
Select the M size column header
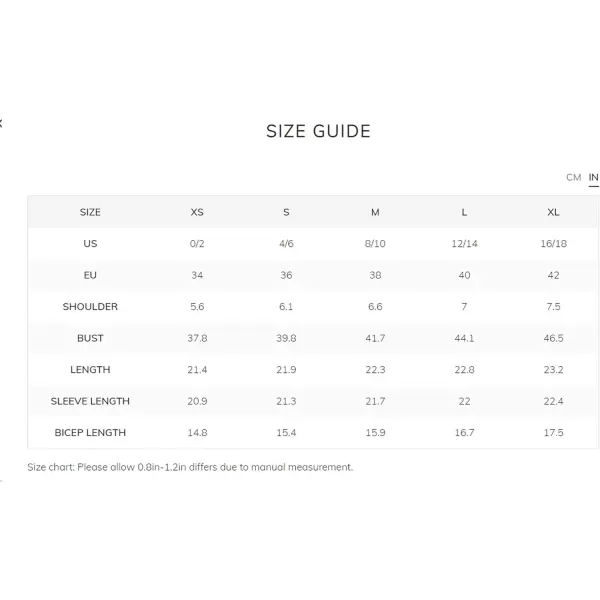click(x=375, y=212)
